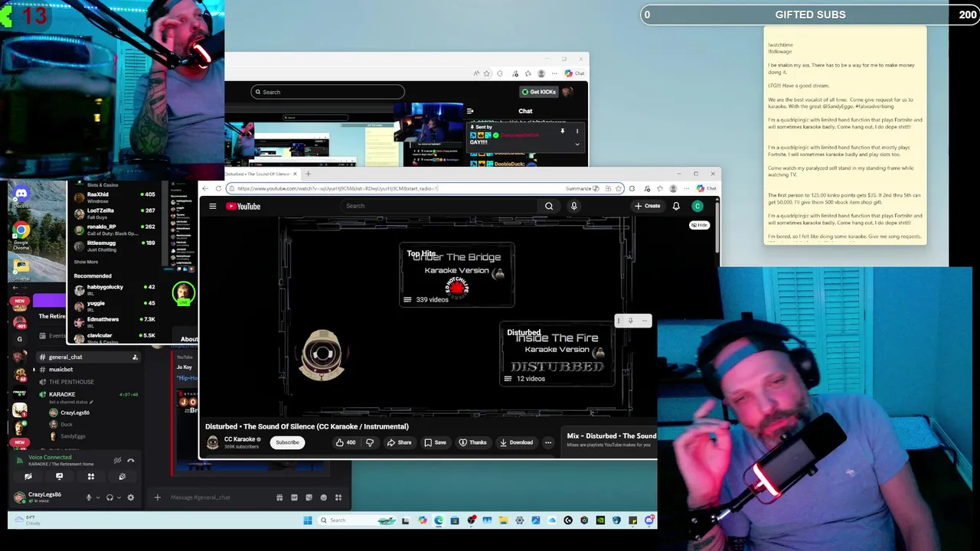Open Mix - Disturbed playlist panel header
This screenshot has width=980, height=551.
click(611, 436)
